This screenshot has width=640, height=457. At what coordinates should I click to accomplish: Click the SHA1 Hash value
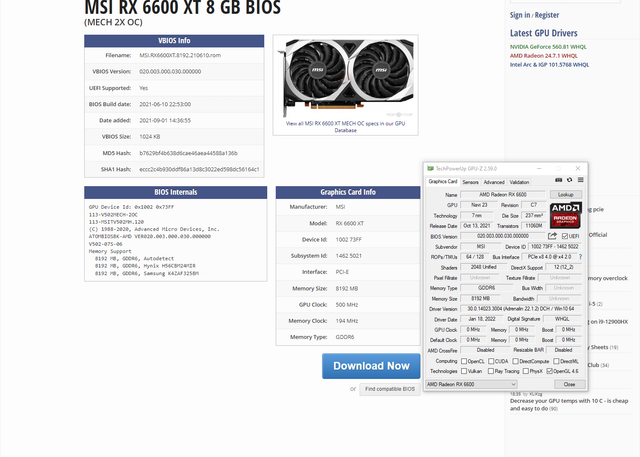[x=199, y=169]
